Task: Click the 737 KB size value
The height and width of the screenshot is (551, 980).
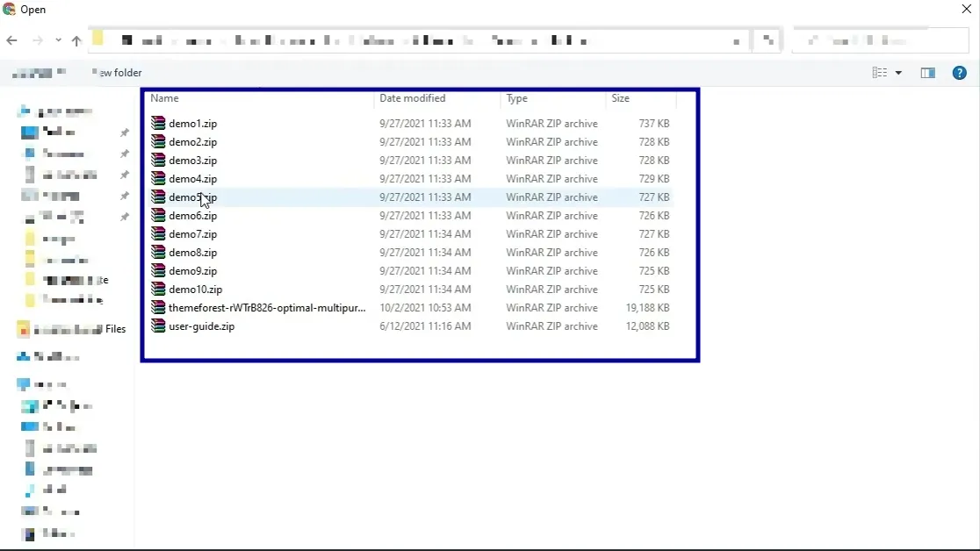Action: coord(653,124)
